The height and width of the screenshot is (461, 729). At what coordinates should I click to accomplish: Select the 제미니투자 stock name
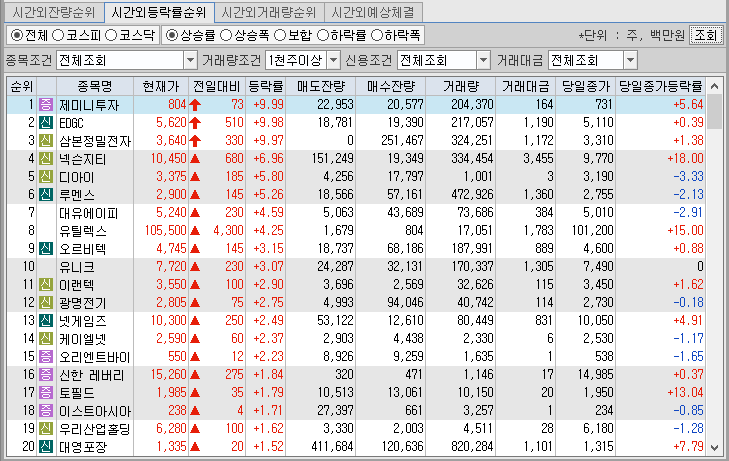coord(89,105)
